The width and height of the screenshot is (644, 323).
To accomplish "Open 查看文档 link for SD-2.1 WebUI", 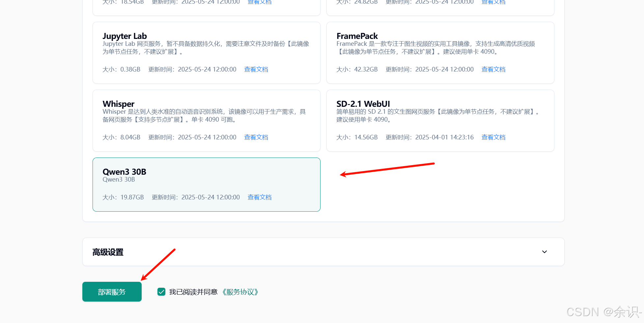I will [x=493, y=137].
